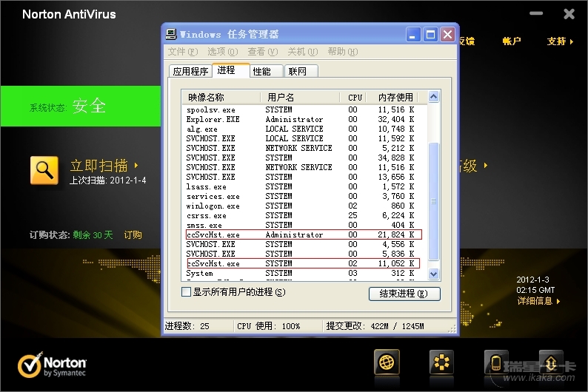Select ccSvcHst.exe run by Administrator
The height and width of the screenshot is (392, 588).
304,234
